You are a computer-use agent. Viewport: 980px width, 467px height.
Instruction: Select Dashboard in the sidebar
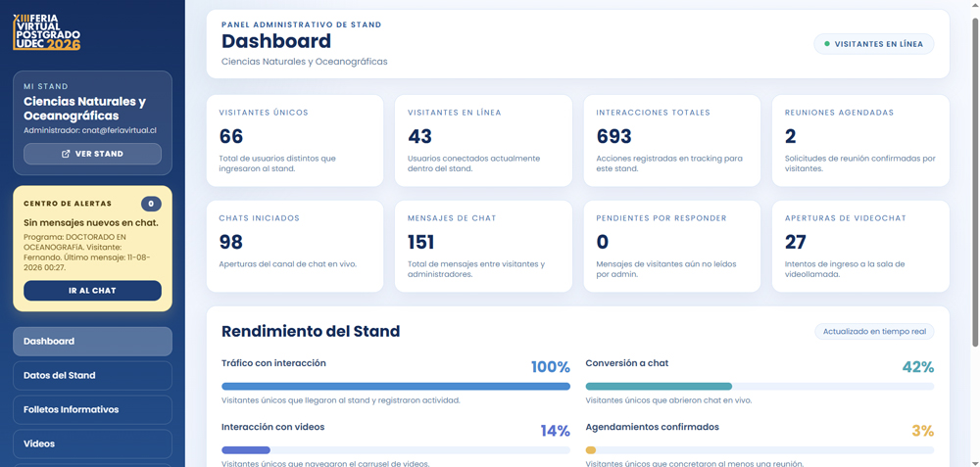coord(92,342)
